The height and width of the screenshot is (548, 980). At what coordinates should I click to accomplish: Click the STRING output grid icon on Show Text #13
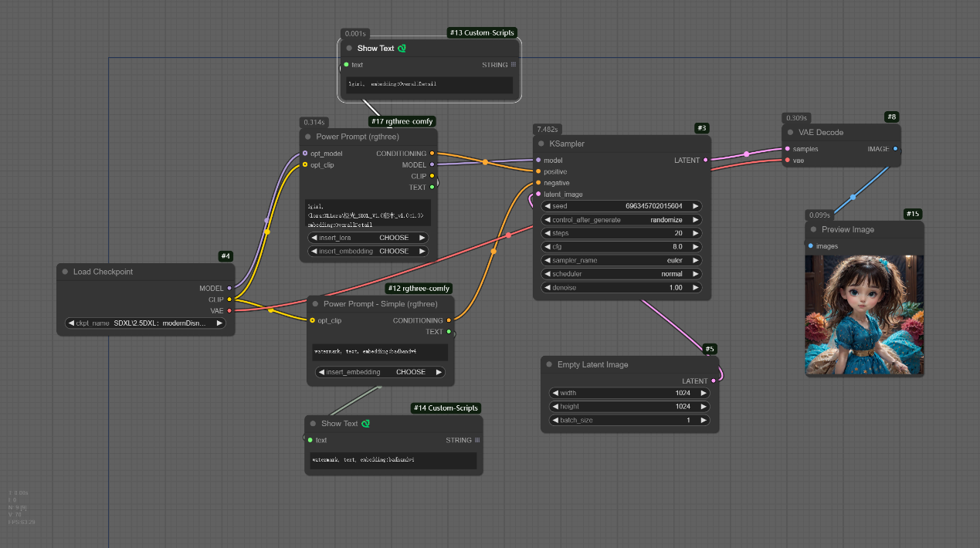[x=514, y=65]
